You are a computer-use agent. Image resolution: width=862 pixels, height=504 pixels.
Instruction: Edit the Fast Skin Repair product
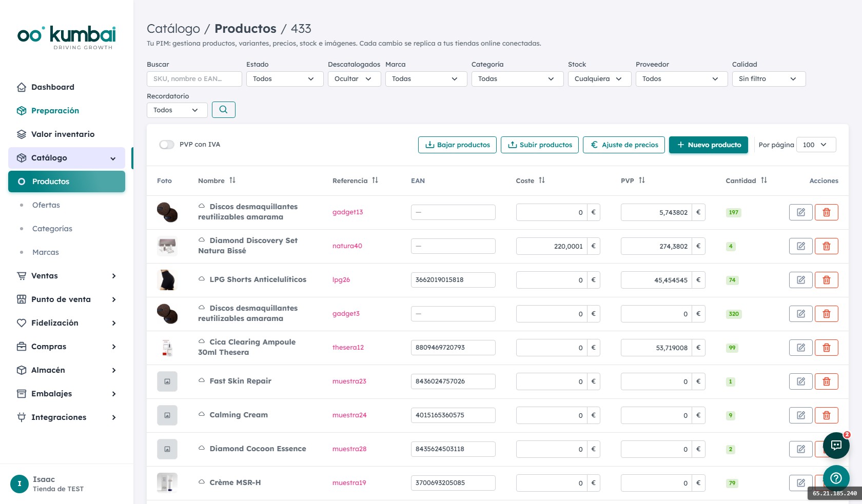pos(800,381)
